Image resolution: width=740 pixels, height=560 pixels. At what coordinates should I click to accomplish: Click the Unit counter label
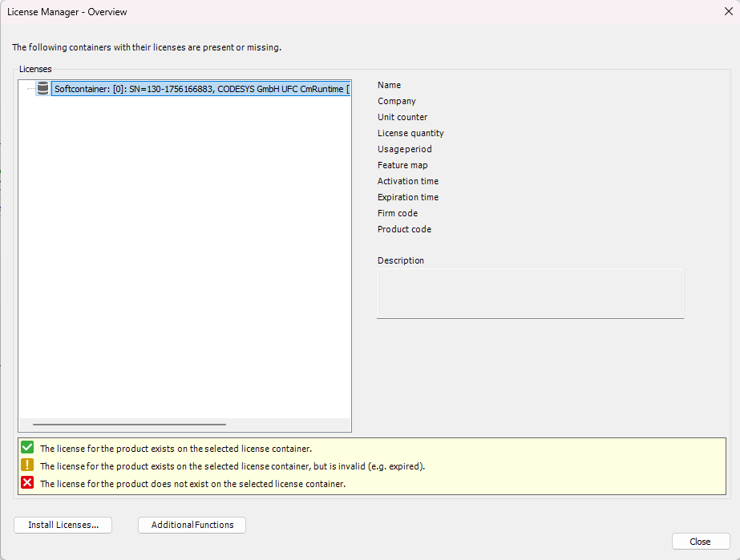click(402, 117)
